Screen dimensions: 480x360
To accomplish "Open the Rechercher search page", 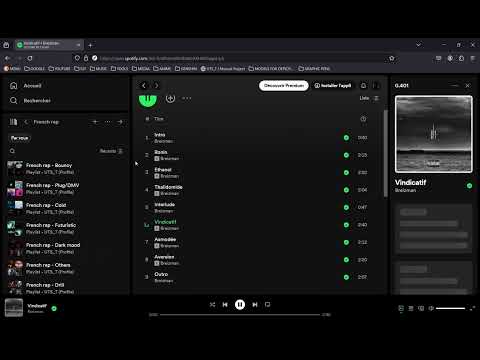I will coord(30,100).
